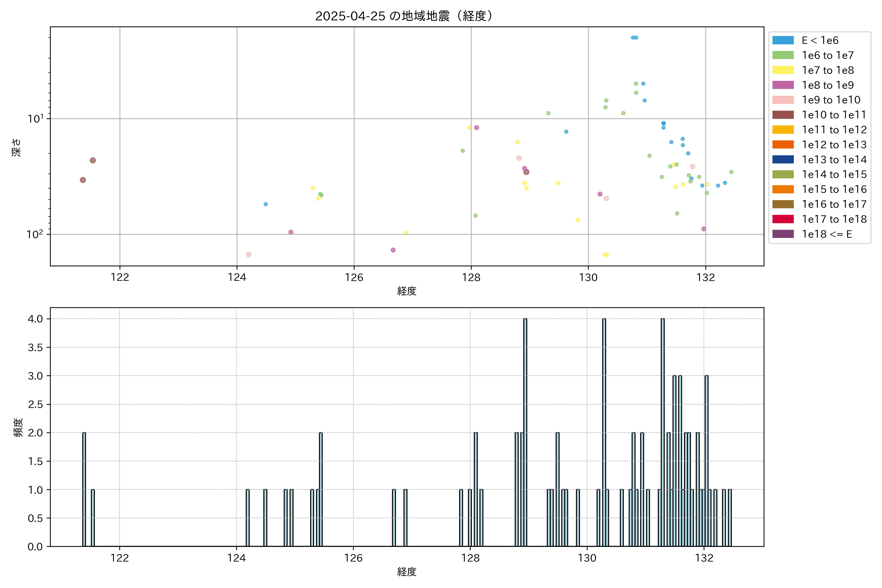Click the '126' tick label on histogram axis

[x=353, y=558]
